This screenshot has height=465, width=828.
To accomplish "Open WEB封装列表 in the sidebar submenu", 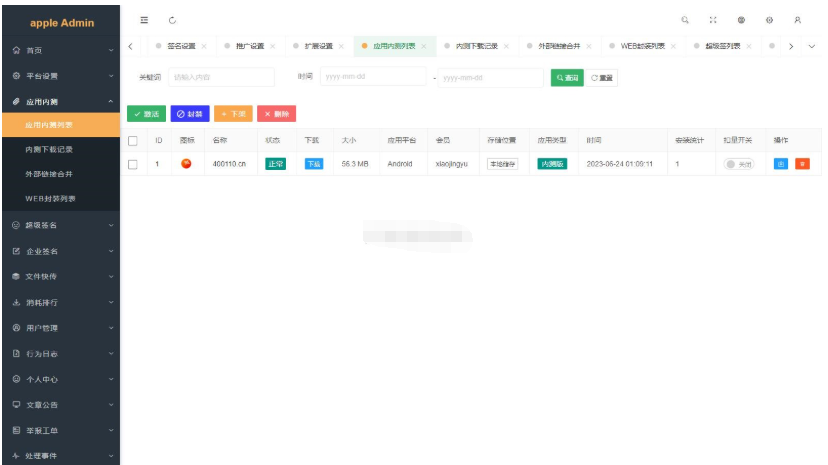I will 50,198.
